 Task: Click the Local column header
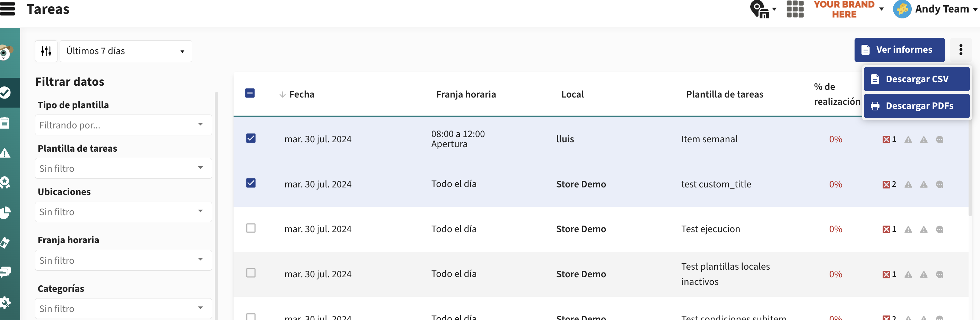tap(572, 94)
